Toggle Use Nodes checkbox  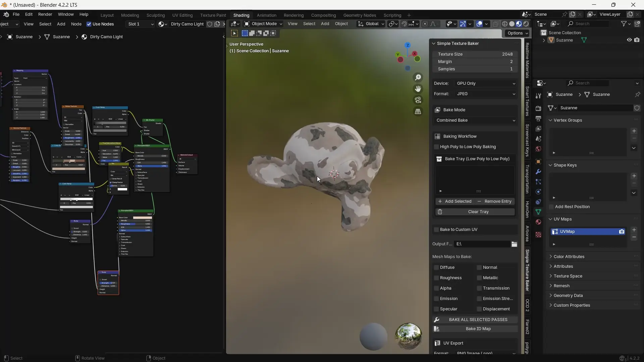click(89, 24)
